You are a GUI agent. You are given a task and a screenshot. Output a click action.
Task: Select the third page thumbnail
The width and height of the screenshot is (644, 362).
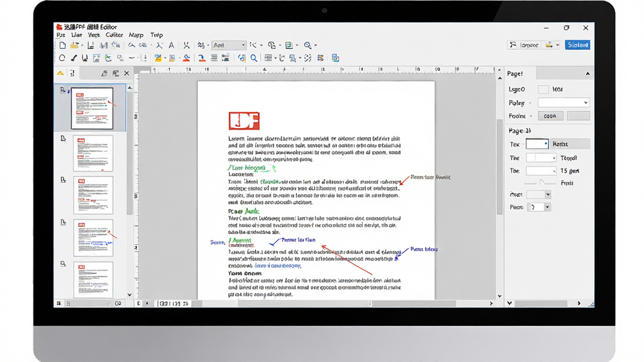pos(93,195)
